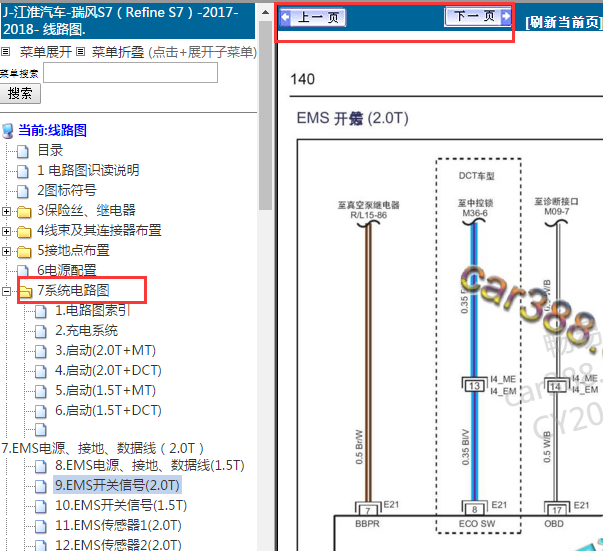Open 6.启动(1.5T+DCT) entry
This screenshot has height=551, width=603.
pos(108,410)
